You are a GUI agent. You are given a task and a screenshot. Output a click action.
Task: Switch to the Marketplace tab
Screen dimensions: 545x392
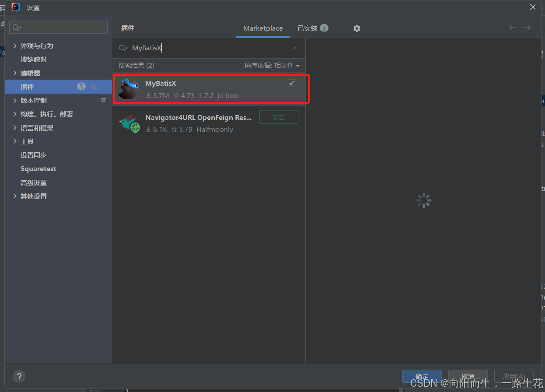click(263, 28)
